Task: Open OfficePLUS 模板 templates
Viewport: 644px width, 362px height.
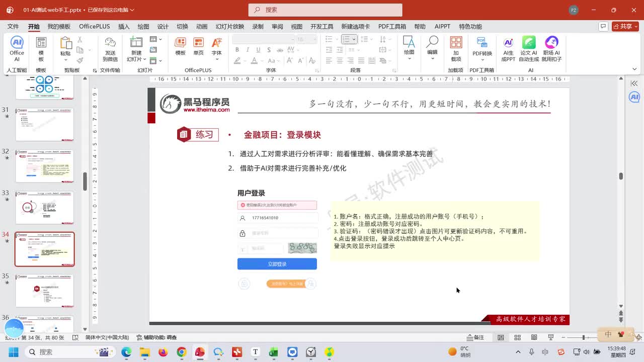Action: tap(180, 46)
